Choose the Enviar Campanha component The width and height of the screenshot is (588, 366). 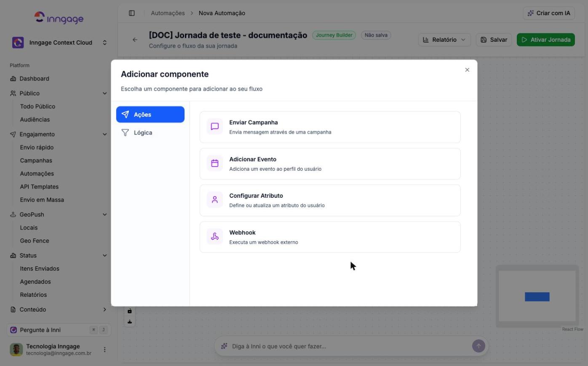330,127
